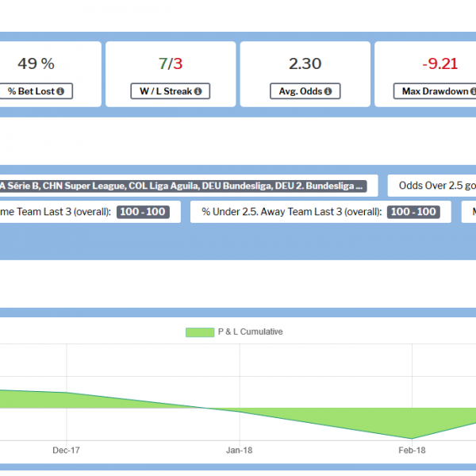Click the Avg. Odds label button

click(x=305, y=91)
